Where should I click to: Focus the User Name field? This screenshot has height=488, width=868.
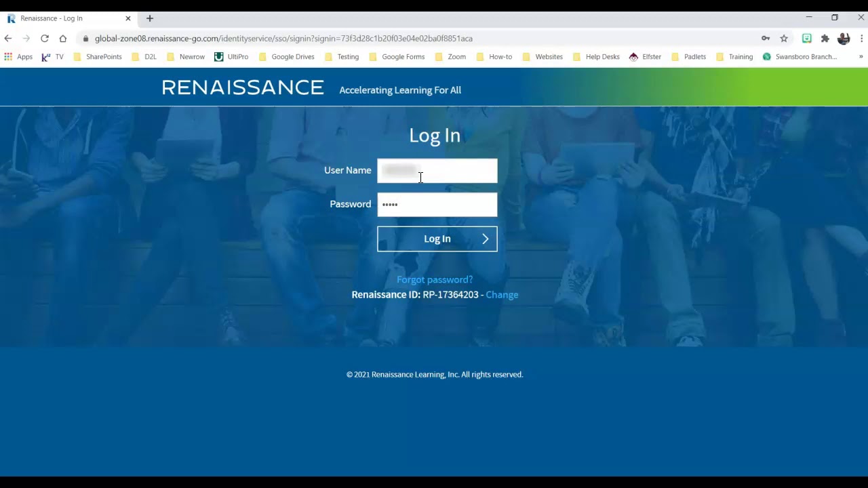(437, 171)
